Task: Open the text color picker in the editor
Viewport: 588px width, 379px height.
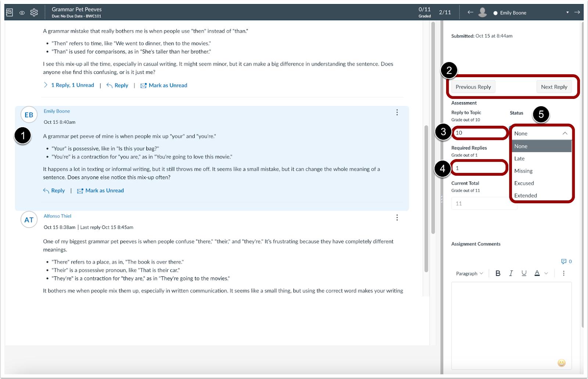Action: 537,273
